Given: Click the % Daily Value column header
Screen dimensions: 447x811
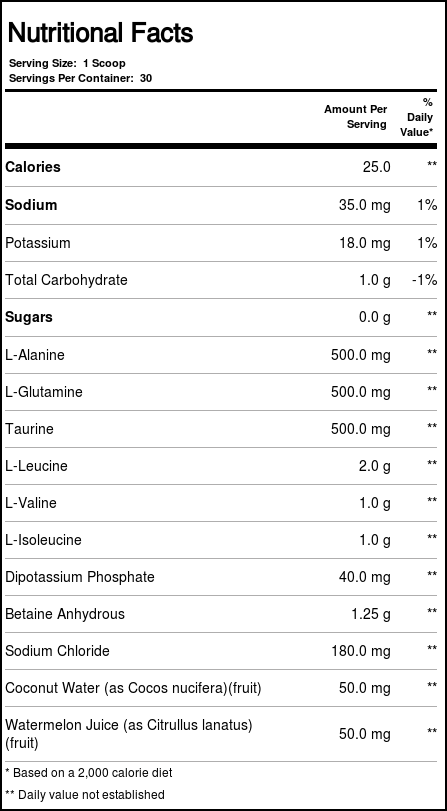Looking at the screenshot, I should click(416, 117).
